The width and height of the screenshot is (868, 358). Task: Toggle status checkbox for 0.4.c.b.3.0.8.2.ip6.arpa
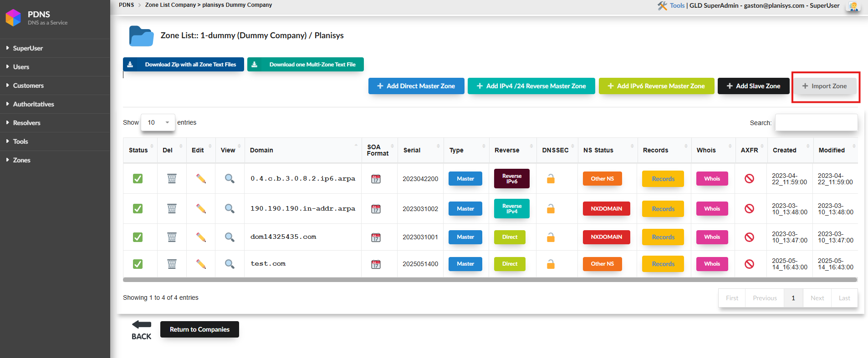click(138, 179)
